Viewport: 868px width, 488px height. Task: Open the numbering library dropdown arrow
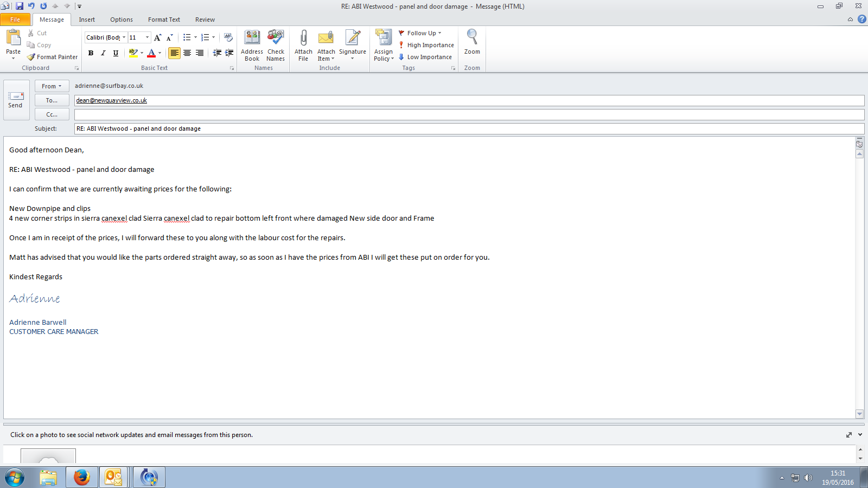click(x=214, y=37)
